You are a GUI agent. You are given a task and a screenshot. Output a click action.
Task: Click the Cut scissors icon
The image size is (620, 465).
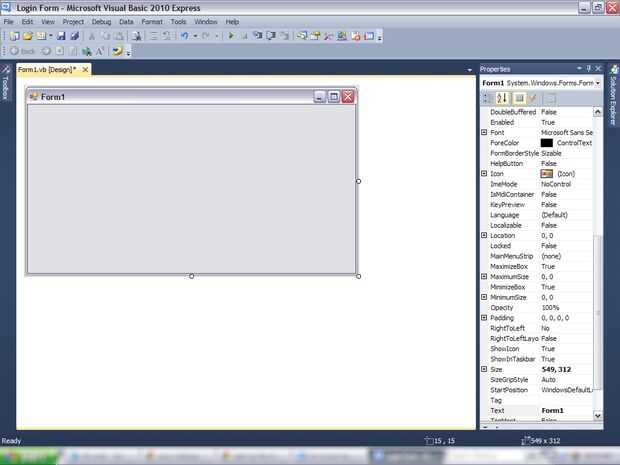pos(92,36)
